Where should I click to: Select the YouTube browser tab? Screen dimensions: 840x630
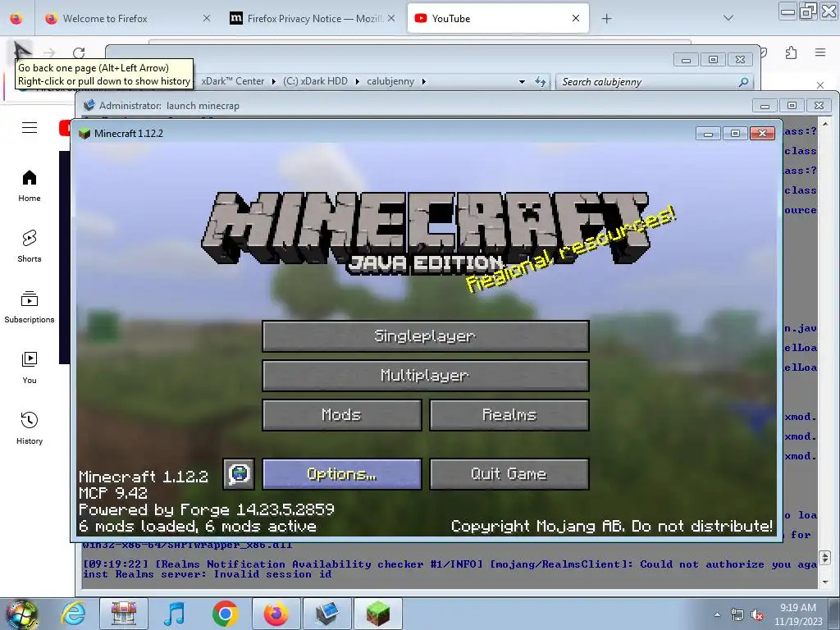(498, 18)
